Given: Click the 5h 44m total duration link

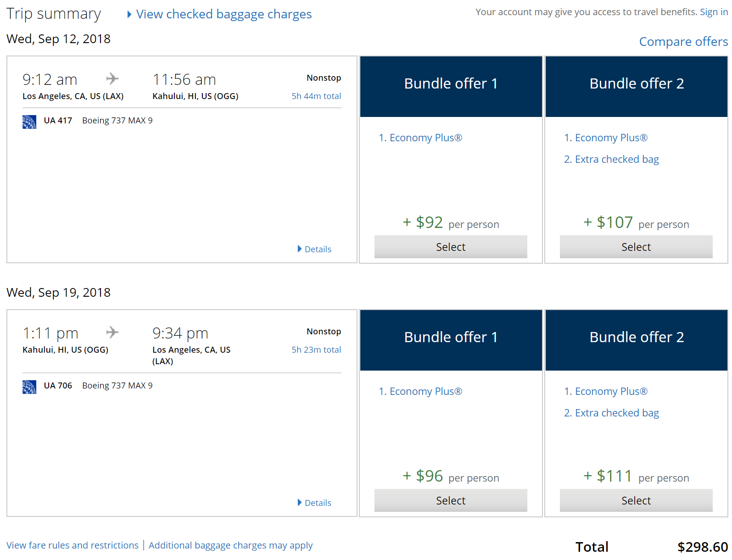Looking at the screenshot, I should point(316,96).
